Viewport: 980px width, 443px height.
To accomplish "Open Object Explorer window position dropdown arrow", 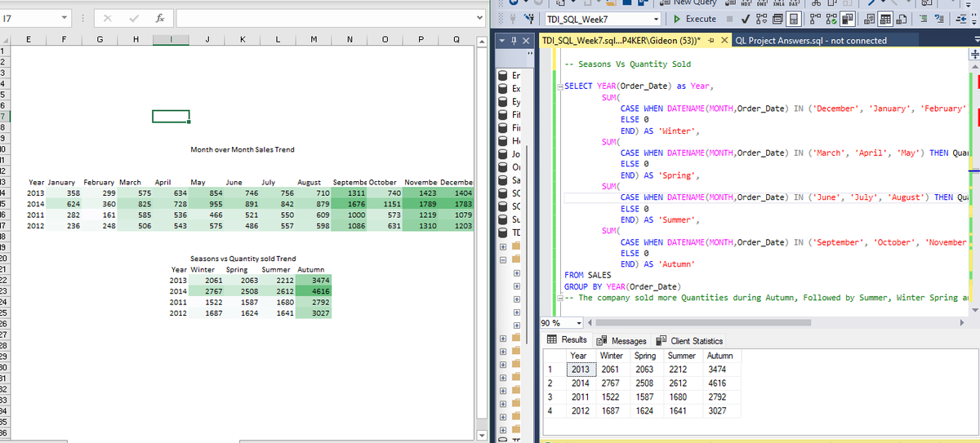I will click(501, 41).
